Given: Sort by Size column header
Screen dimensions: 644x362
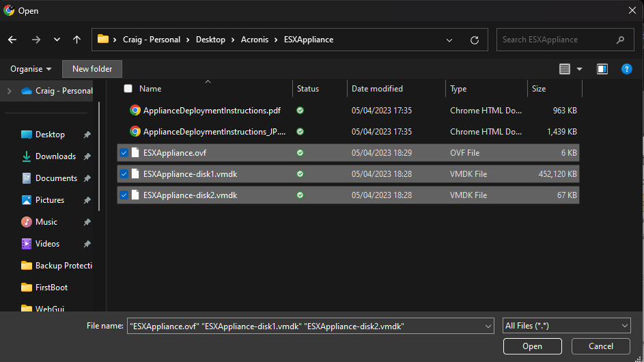Looking at the screenshot, I should pos(538,88).
